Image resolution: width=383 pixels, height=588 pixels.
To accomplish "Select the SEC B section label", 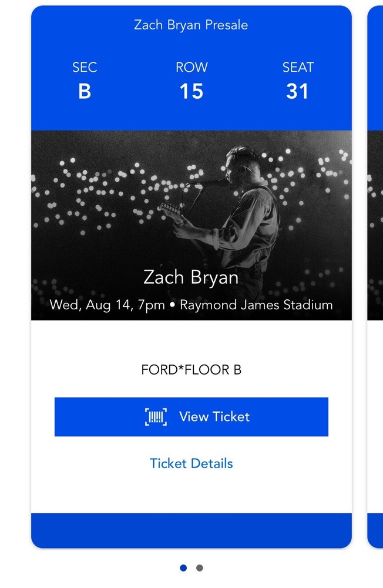I will tap(85, 79).
